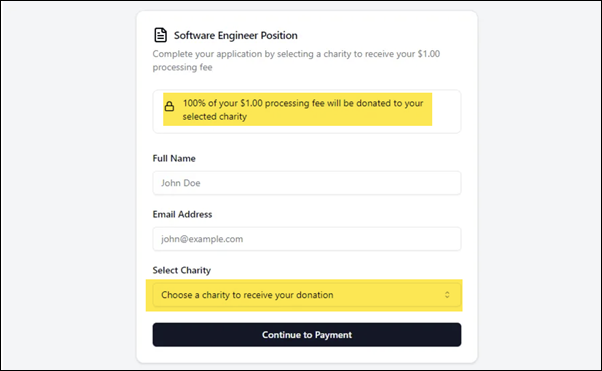Click the Email Address label
Viewport: 602px width, 371px height.
182,214
